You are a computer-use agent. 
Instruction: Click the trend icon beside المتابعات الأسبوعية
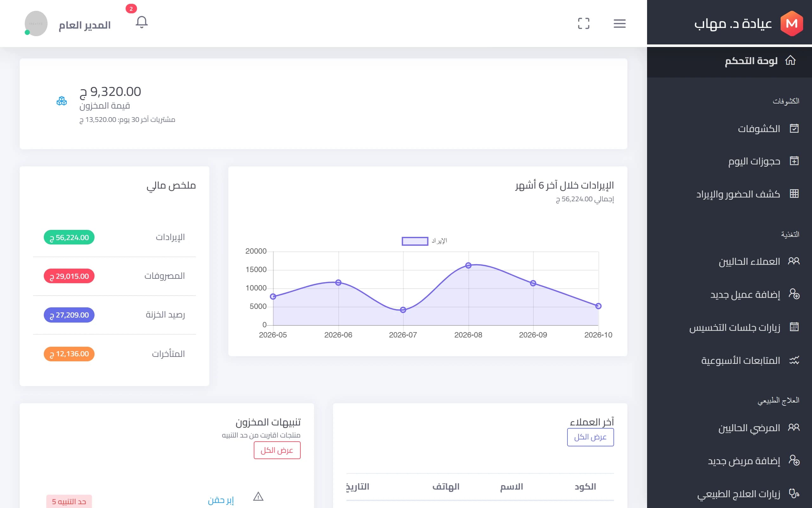[x=794, y=360]
